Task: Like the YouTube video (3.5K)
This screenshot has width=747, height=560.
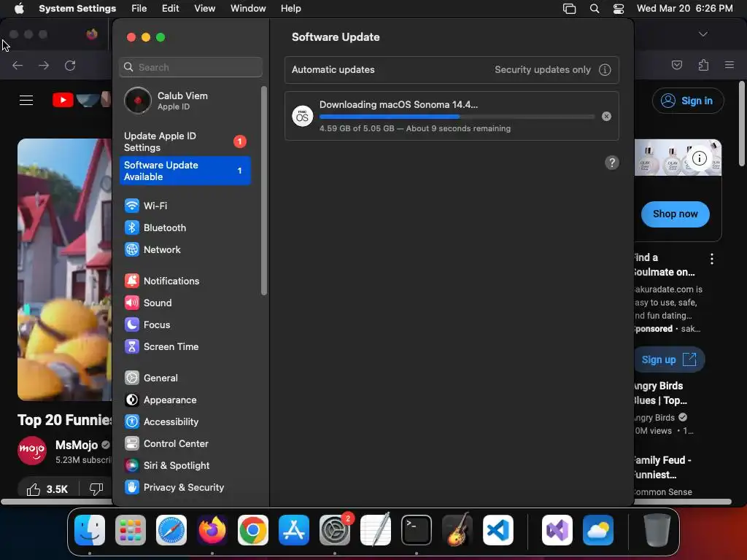Action: (x=47, y=489)
